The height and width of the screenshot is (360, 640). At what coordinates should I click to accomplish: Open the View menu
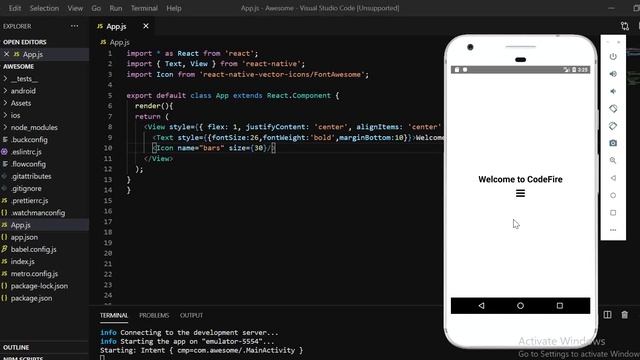pos(75,8)
